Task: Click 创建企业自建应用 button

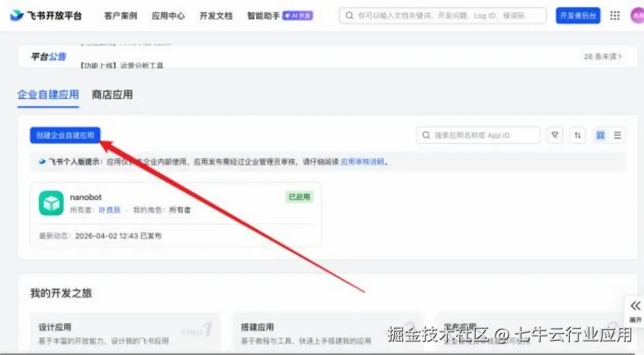Action: tap(65, 135)
